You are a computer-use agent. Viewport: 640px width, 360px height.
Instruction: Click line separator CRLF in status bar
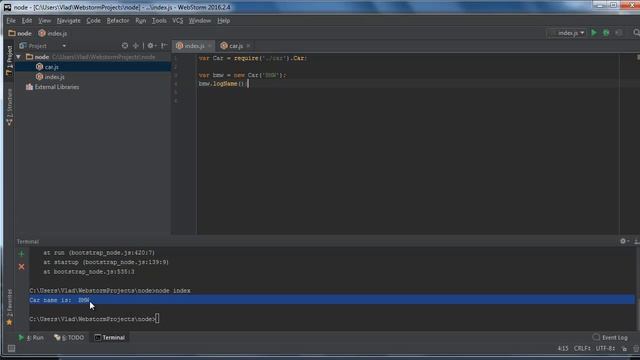click(582, 349)
